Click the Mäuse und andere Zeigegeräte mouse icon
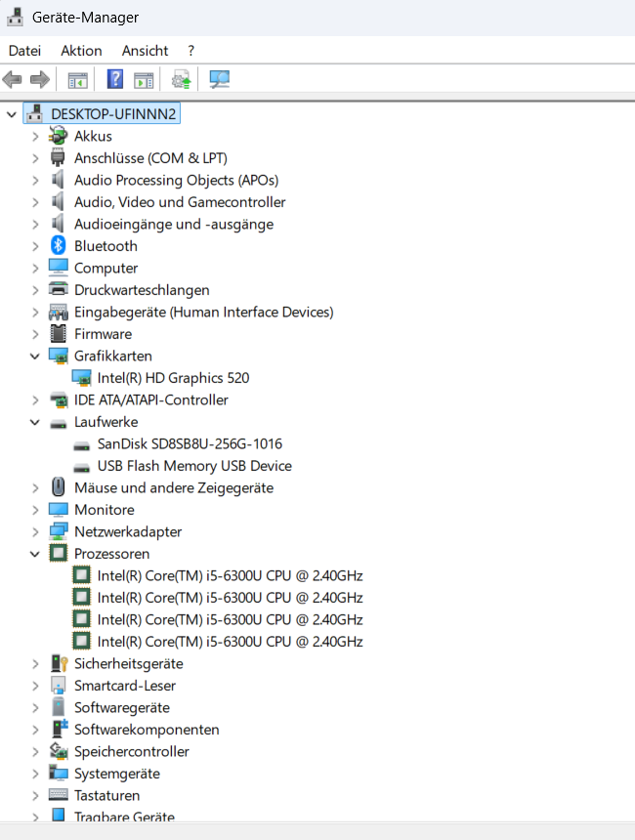635x840 pixels. click(x=58, y=487)
